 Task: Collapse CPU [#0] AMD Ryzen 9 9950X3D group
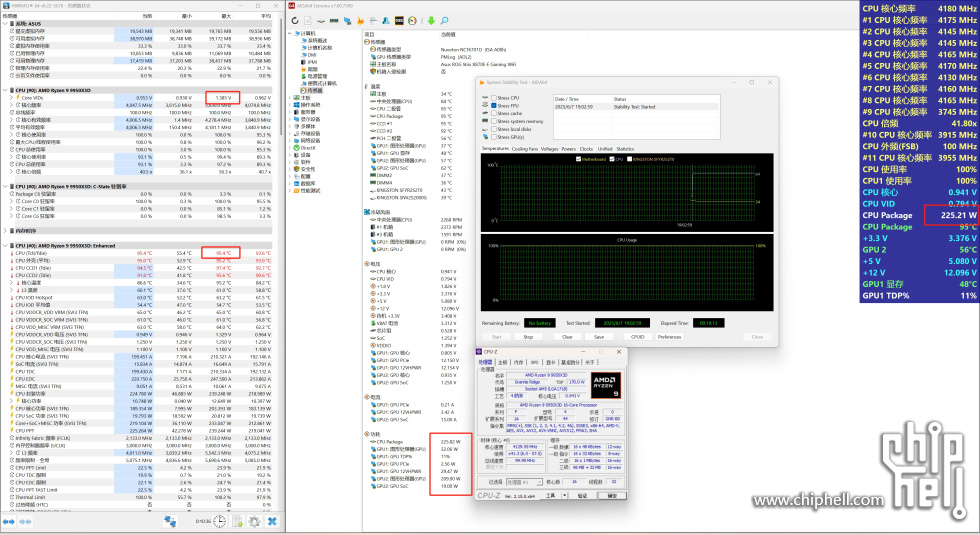click(x=6, y=90)
